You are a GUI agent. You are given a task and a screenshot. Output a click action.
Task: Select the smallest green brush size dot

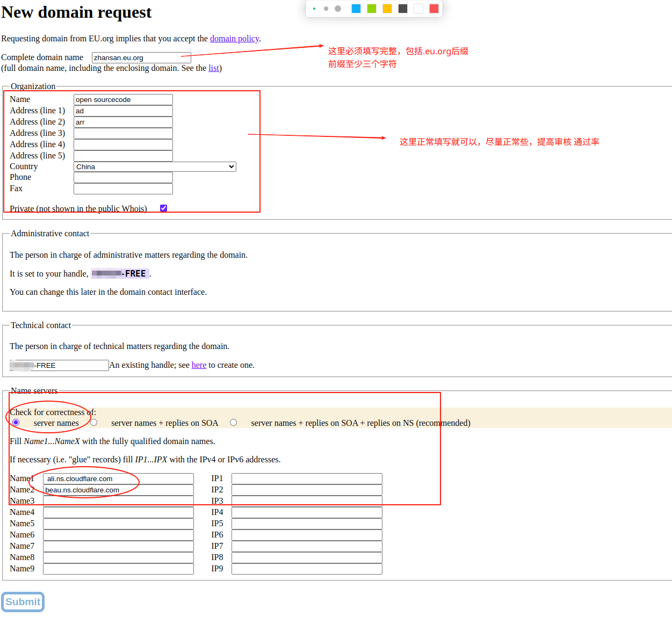pyautogui.click(x=314, y=9)
